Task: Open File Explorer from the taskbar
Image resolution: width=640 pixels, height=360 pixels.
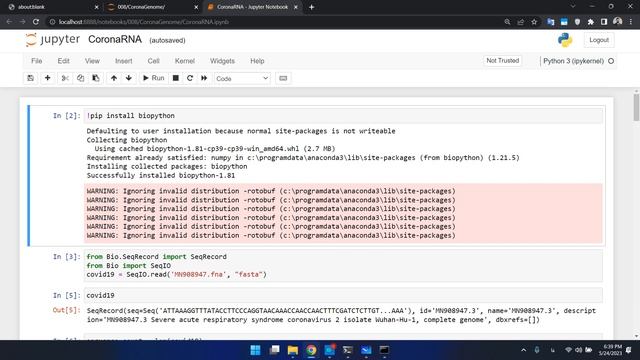Action: click(x=293, y=350)
